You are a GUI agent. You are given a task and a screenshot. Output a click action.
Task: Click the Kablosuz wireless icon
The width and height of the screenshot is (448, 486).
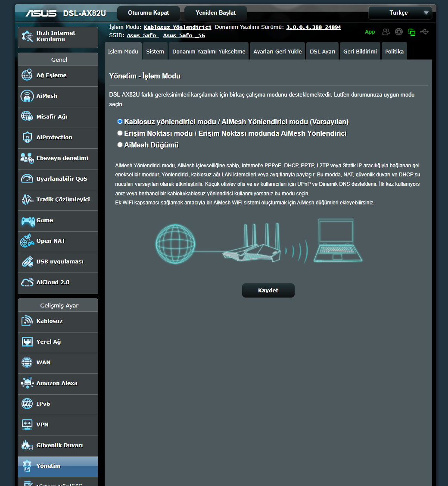tap(27, 321)
